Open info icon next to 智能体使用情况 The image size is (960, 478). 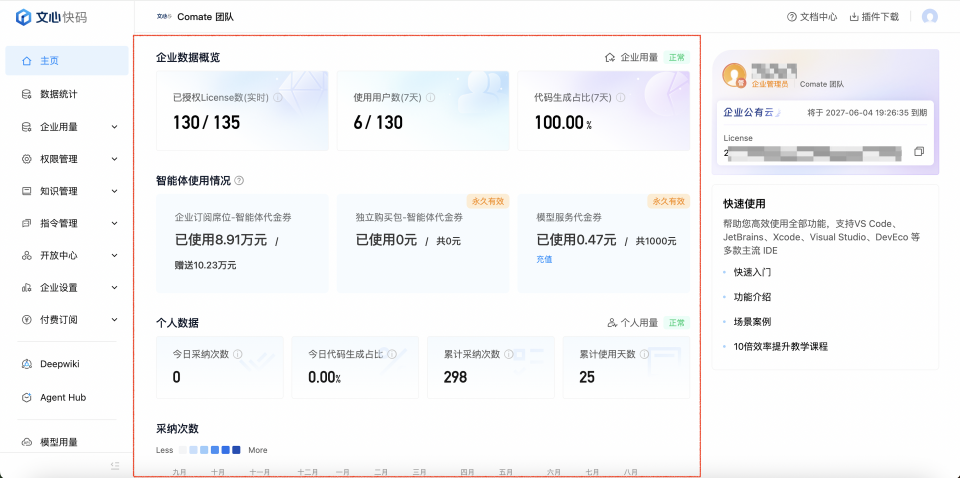point(239,181)
